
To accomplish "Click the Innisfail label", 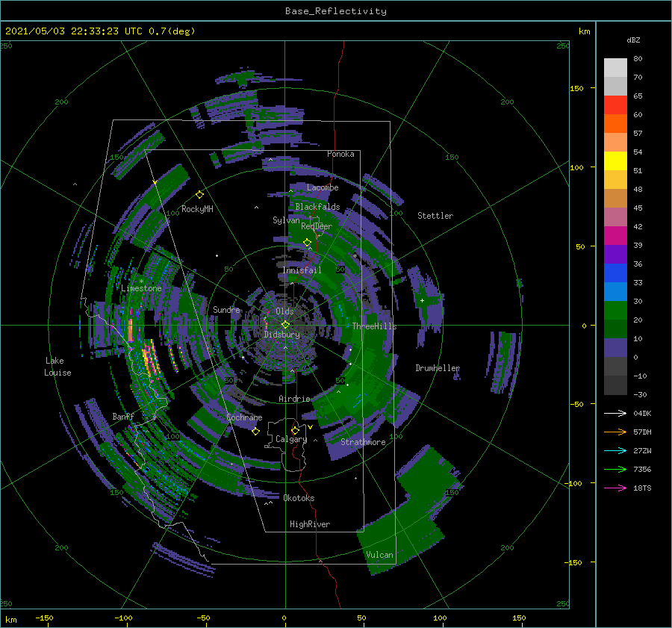I will [x=302, y=270].
